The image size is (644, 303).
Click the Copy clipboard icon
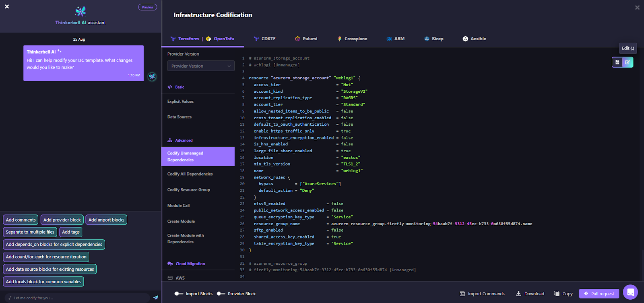point(557,294)
